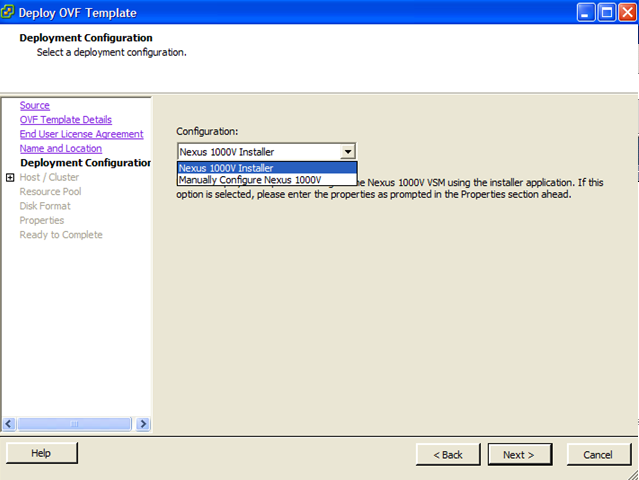Image resolution: width=639 pixels, height=480 pixels.
Task: Click the vSphere icon in title bar
Action: click(x=8, y=12)
